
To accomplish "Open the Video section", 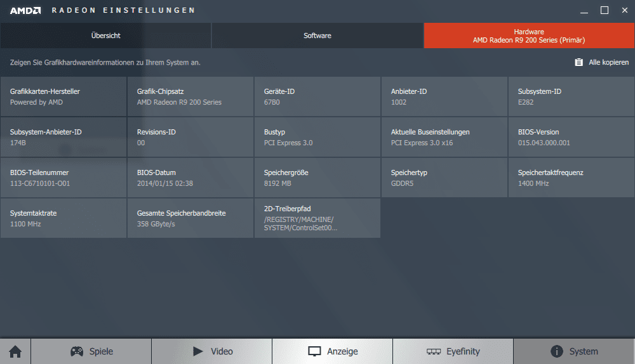I will (x=212, y=351).
